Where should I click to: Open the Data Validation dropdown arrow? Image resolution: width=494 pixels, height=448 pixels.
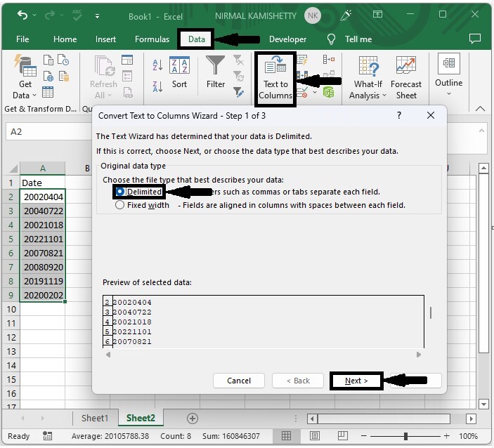(x=315, y=93)
